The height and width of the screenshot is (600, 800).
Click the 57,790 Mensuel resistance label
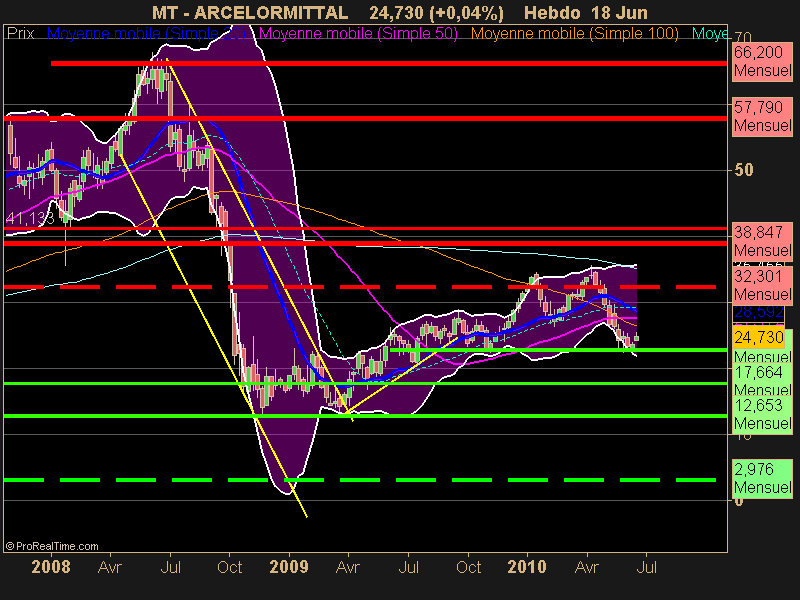click(762, 116)
